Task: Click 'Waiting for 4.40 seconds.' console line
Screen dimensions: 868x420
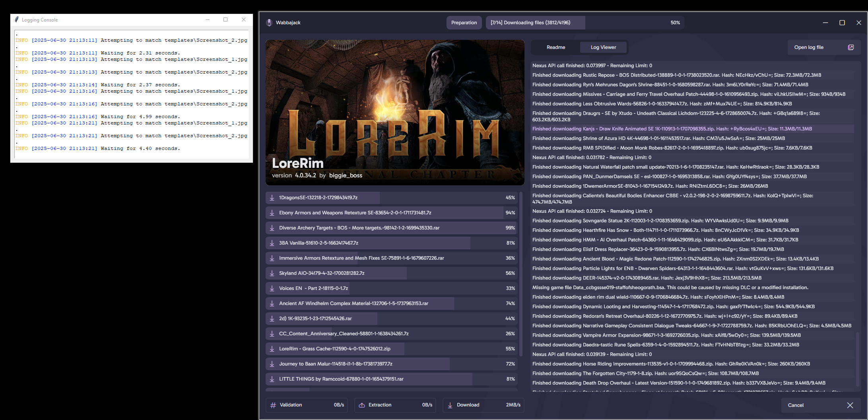Action: coord(140,148)
